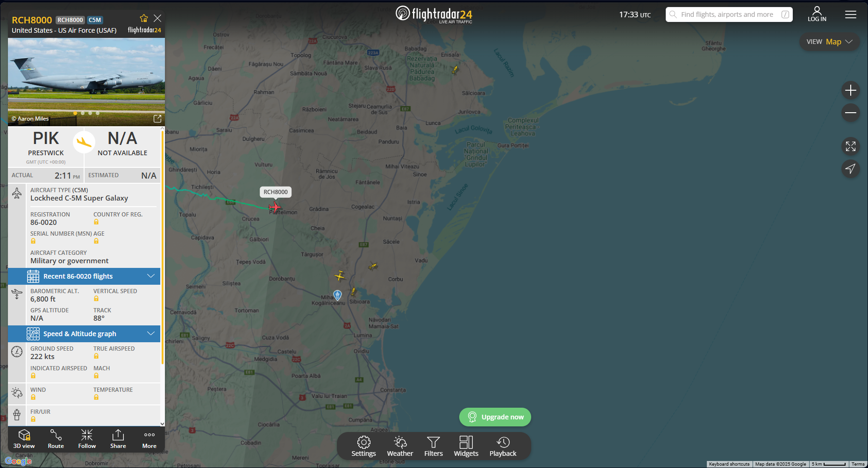Click the Find flights search field

[729, 14]
